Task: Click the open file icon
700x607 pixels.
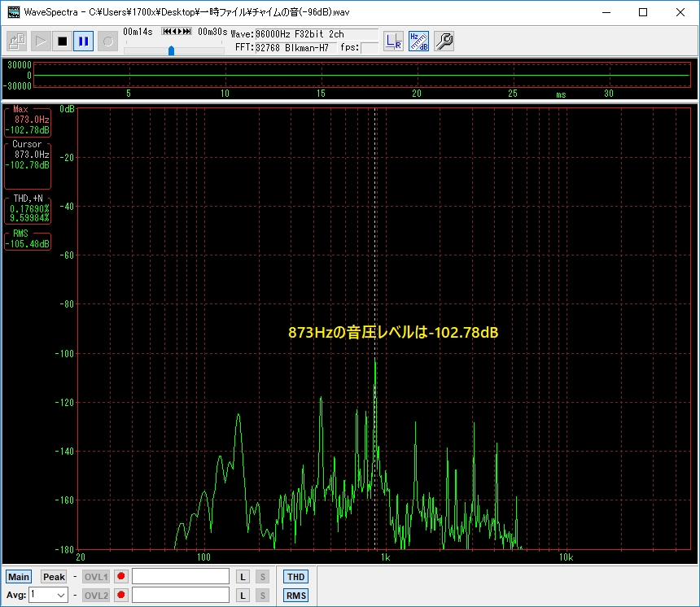Action: 17,41
